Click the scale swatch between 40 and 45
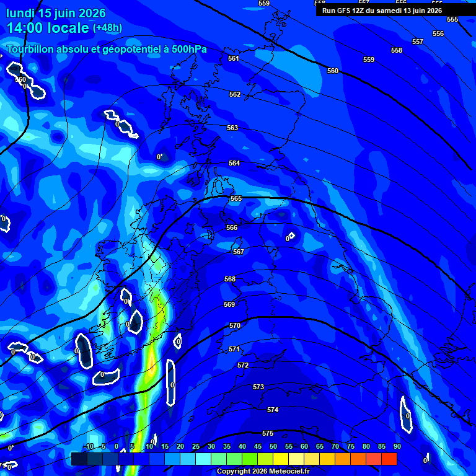The height and width of the screenshot is (476, 476). click(250, 459)
